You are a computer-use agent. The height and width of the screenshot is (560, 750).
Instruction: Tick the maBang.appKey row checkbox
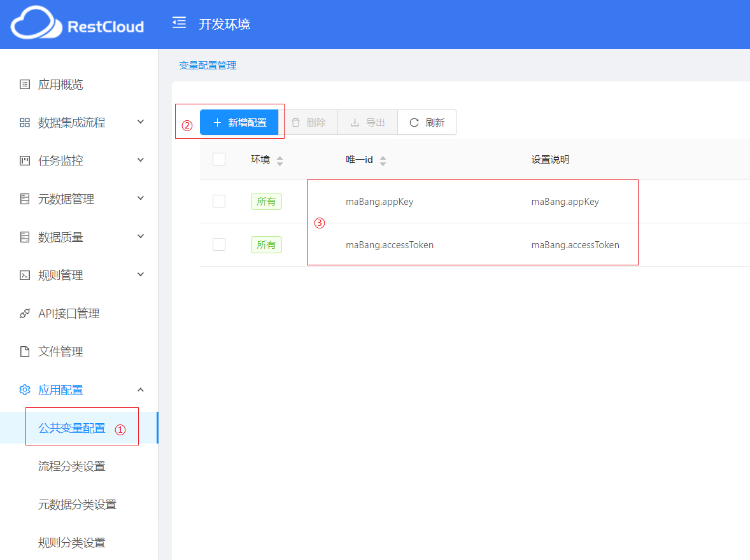click(x=219, y=201)
